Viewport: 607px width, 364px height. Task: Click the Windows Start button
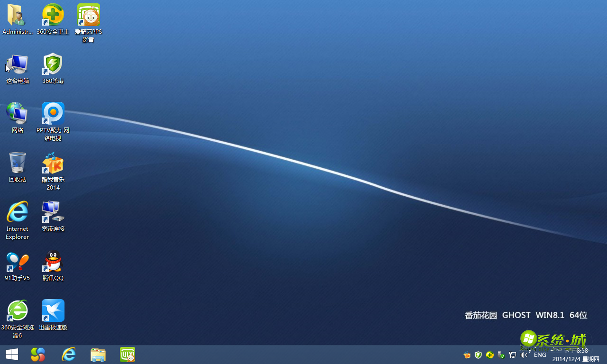(x=12, y=355)
